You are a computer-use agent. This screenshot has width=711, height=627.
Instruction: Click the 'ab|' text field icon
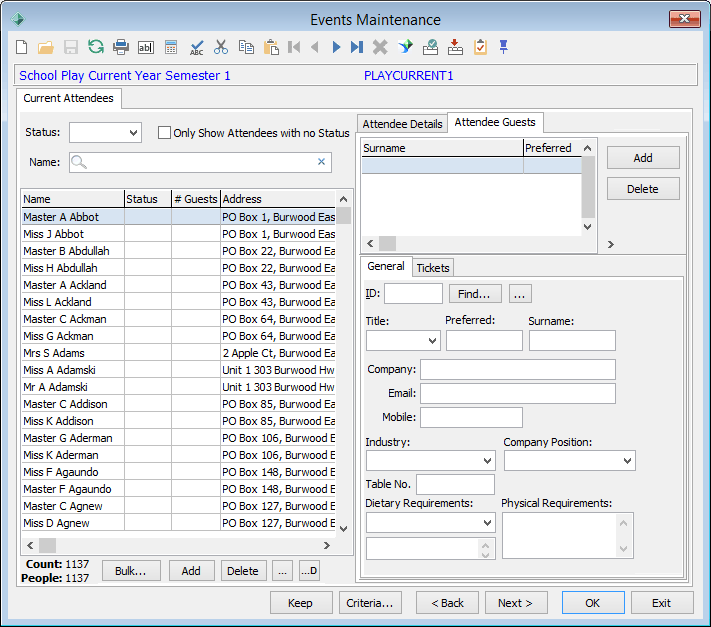coord(146,47)
